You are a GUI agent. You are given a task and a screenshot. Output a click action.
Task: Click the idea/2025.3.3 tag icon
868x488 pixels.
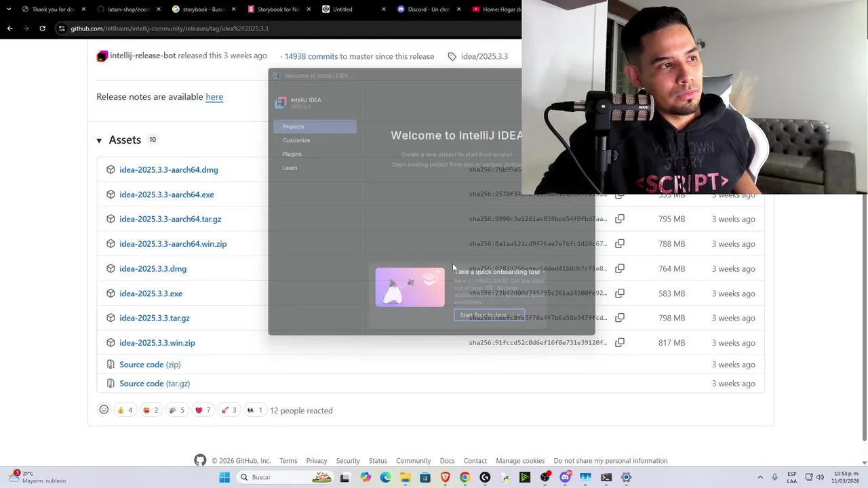click(452, 56)
